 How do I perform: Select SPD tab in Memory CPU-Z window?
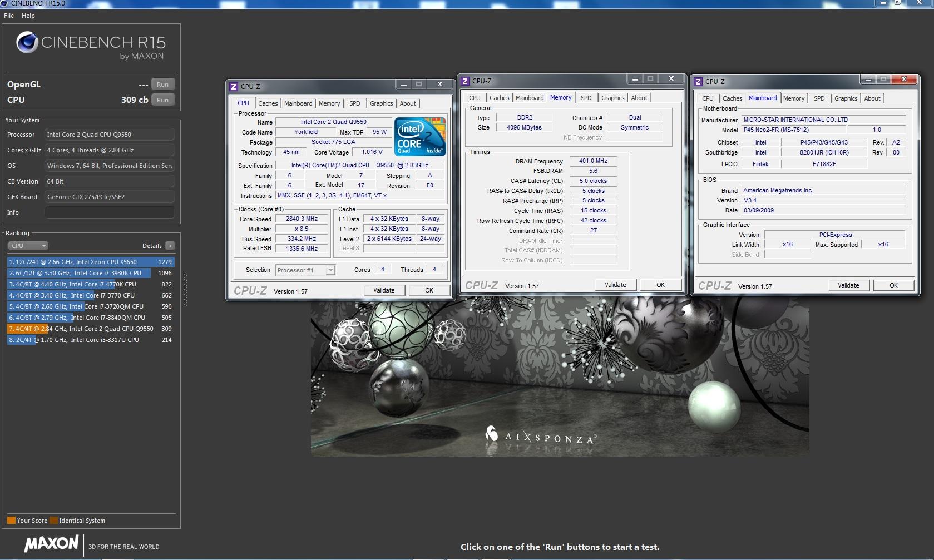(x=586, y=98)
